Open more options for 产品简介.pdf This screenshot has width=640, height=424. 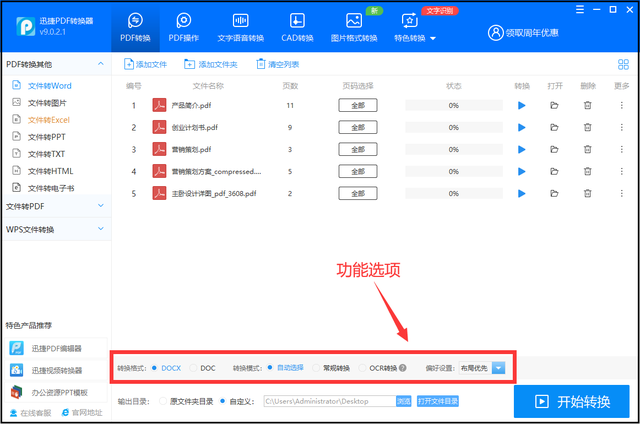pyautogui.click(x=622, y=106)
